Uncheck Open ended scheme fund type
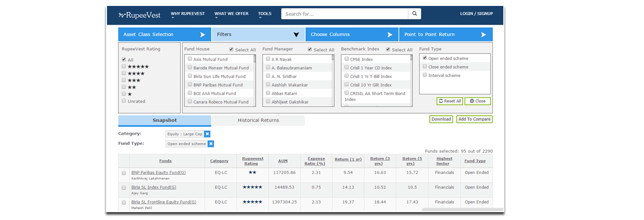Viewport: 644px width, 220px height. coord(425,58)
